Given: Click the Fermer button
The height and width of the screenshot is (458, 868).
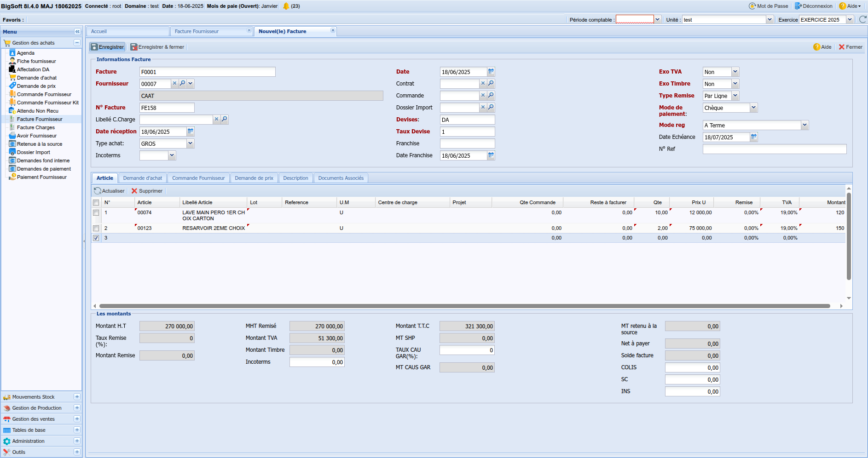Looking at the screenshot, I should pos(851,47).
